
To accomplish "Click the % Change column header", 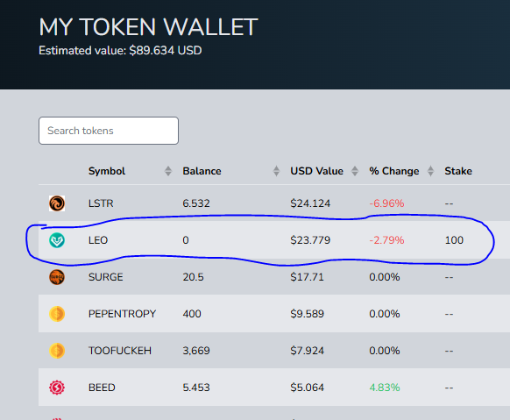I will tap(394, 171).
